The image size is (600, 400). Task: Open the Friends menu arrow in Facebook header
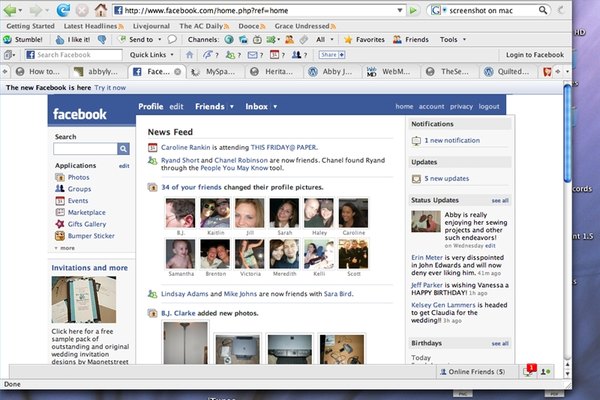[x=232, y=107]
